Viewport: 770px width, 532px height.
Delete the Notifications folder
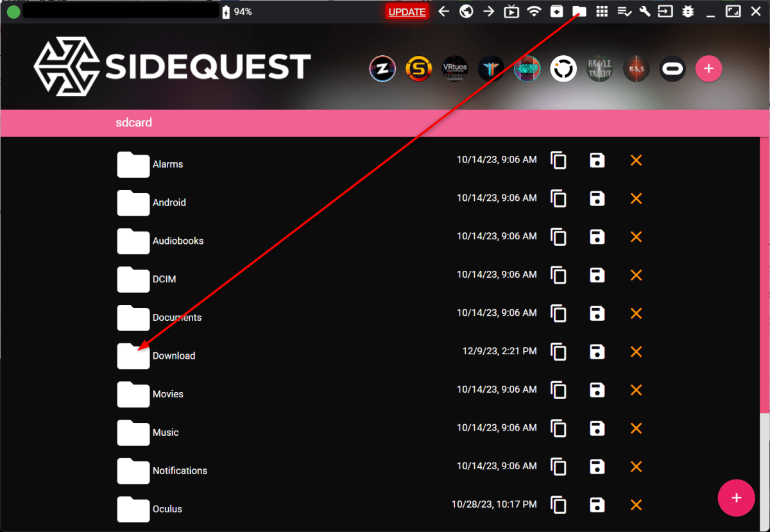(x=636, y=467)
